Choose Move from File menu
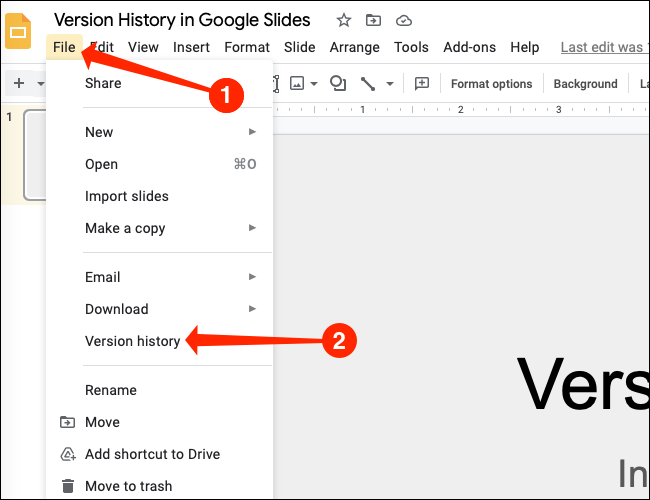 point(160,422)
